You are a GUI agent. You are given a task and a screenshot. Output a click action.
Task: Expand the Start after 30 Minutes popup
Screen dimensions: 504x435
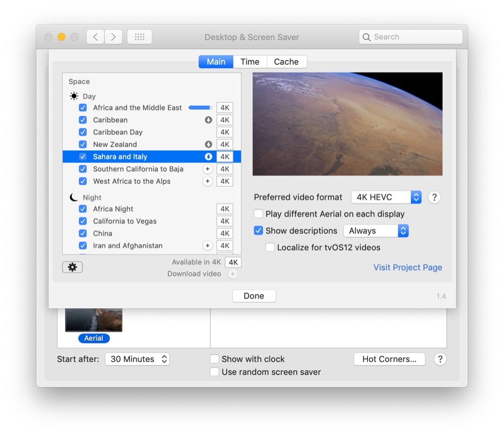(x=137, y=359)
